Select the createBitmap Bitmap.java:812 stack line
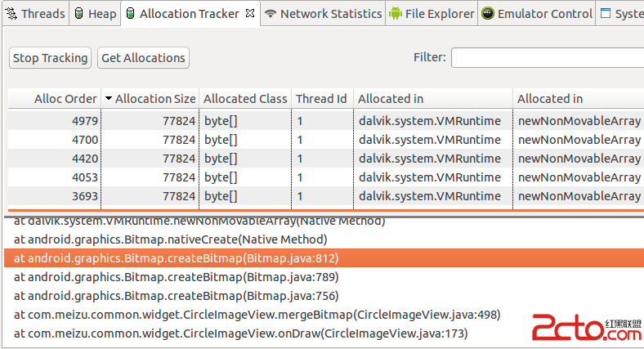Image resolution: width=644 pixels, height=349 pixels. tap(324, 258)
